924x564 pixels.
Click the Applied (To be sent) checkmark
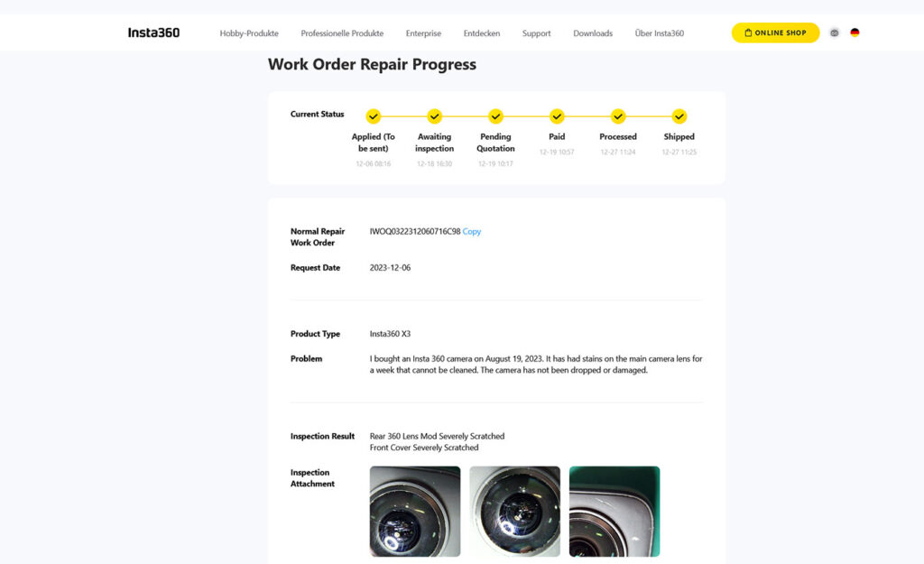(x=374, y=116)
